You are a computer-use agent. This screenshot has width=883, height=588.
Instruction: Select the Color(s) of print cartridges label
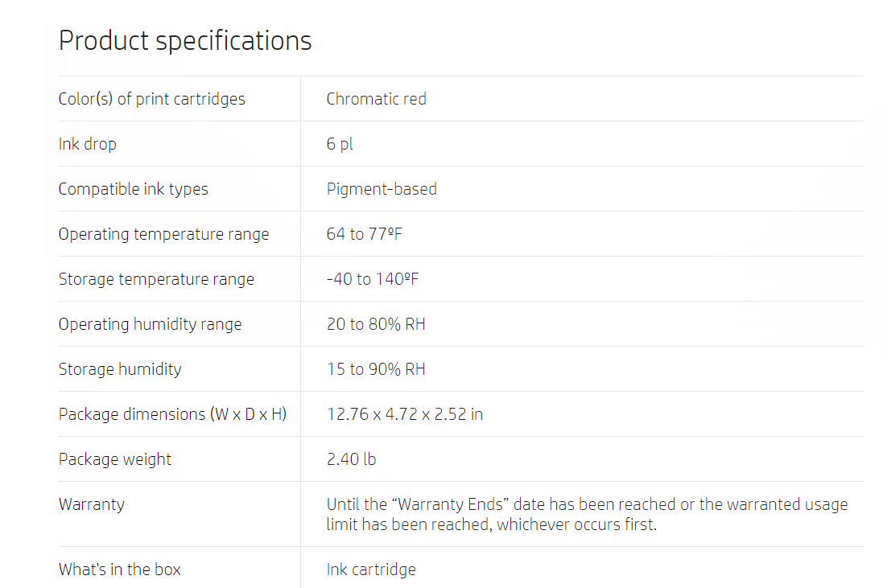pyautogui.click(x=152, y=99)
